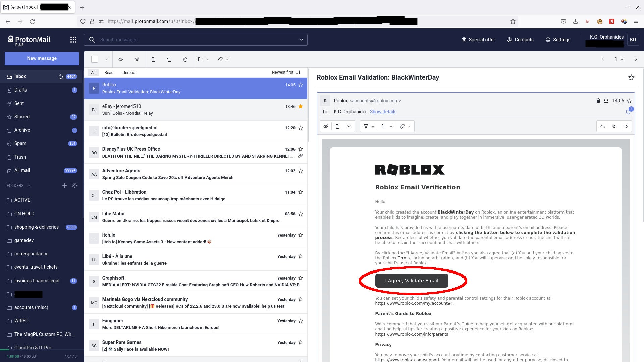Open the Roblox Terms link
Image resolution: width=644 pixels, height=362 pixels.
[404, 258]
